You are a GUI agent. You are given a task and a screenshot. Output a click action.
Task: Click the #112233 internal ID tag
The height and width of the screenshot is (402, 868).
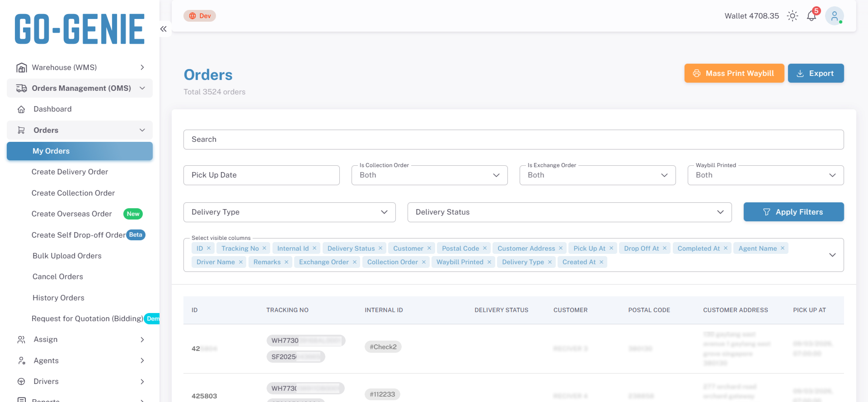point(382,394)
